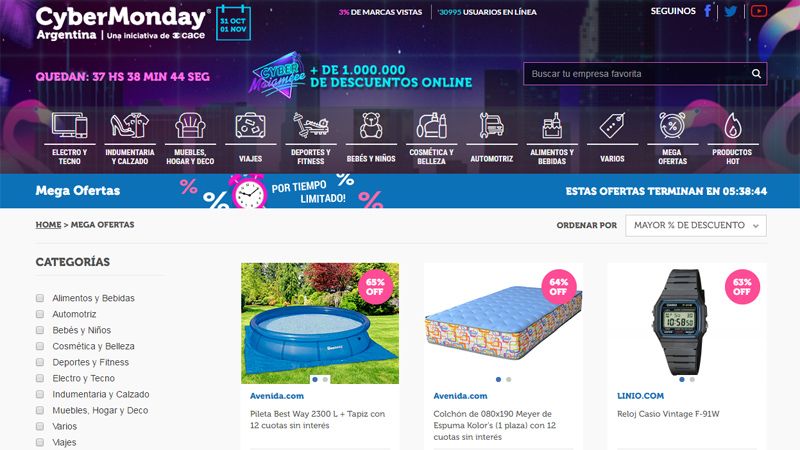
Task: Select the Bebés y Niños teddy bear icon
Action: coord(371,126)
